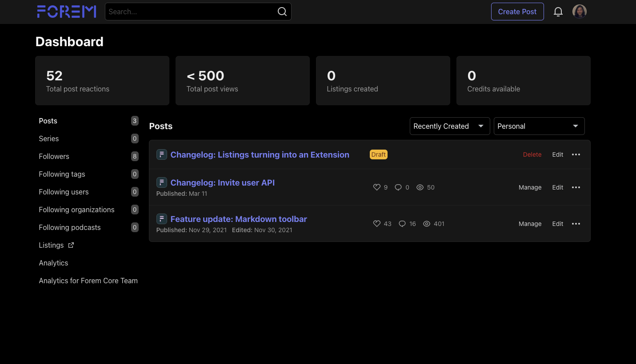Open notifications via the bell icon
This screenshot has height=364, width=636.
558,12
